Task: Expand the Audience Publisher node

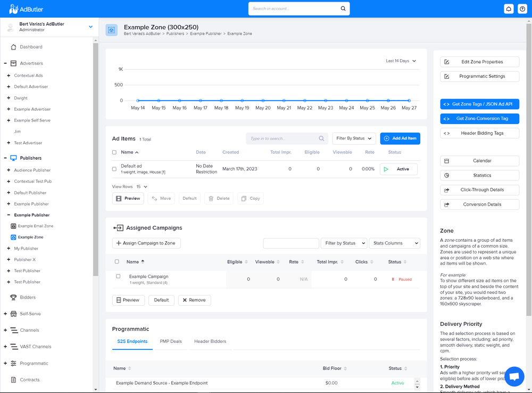Action: tap(9, 170)
